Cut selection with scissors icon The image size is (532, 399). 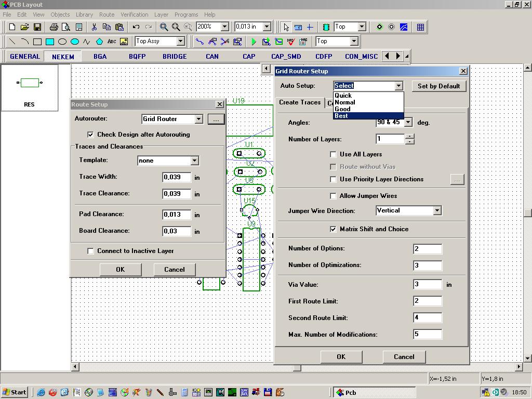(x=94, y=27)
